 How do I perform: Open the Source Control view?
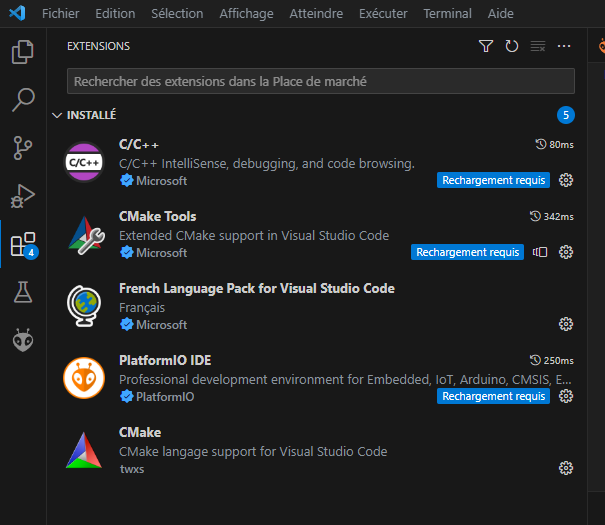(23, 148)
